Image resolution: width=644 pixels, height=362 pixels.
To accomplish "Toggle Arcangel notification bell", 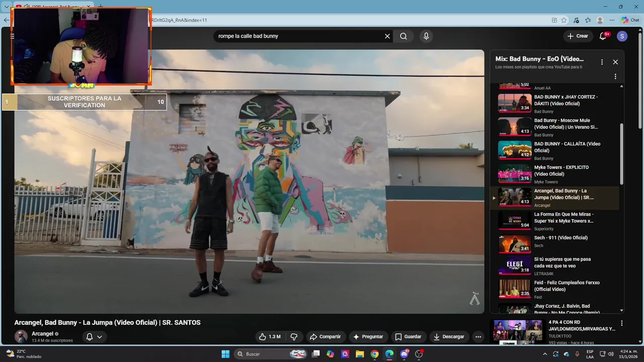I will click(x=90, y=337).
